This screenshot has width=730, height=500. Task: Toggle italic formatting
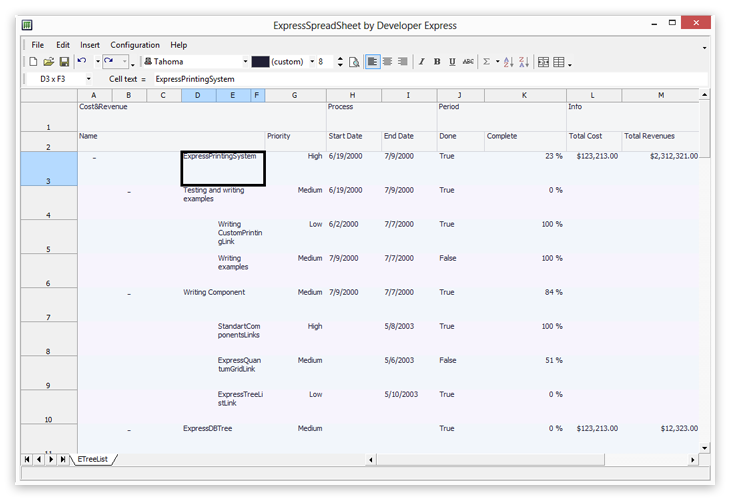[x=421, y=62]
